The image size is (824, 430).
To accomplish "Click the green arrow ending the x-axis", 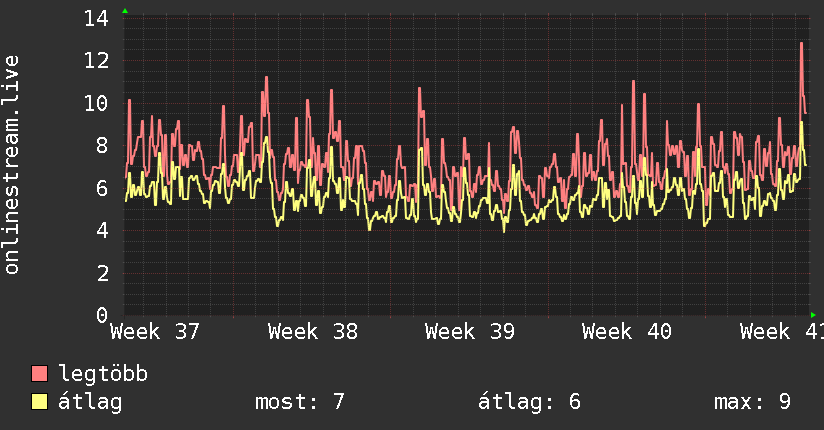I will (813, 315).
